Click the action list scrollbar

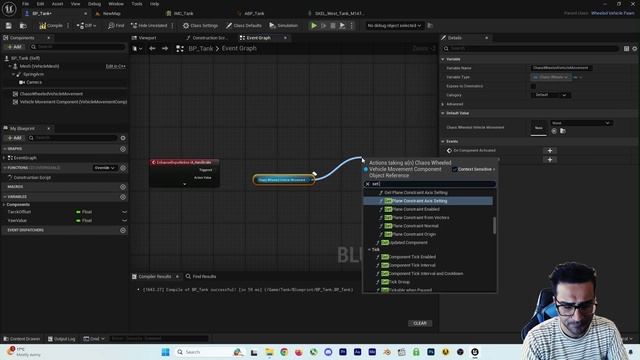coord(494,225)
